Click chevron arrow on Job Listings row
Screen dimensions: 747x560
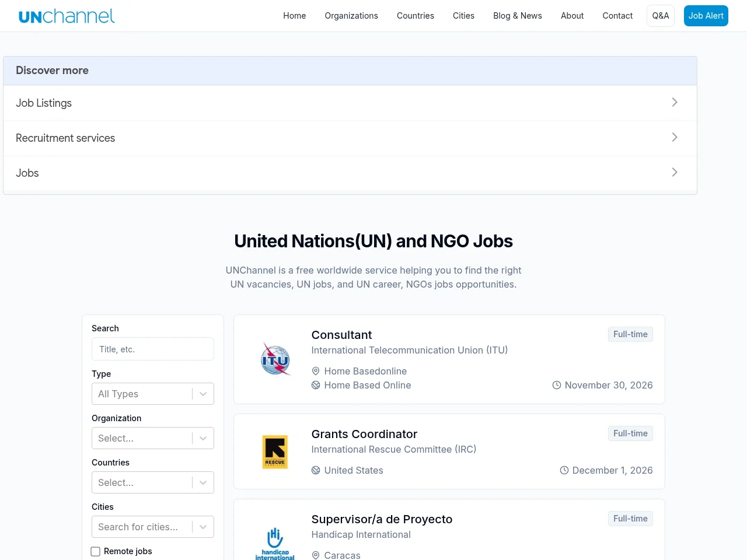click(x=675, y=102)
